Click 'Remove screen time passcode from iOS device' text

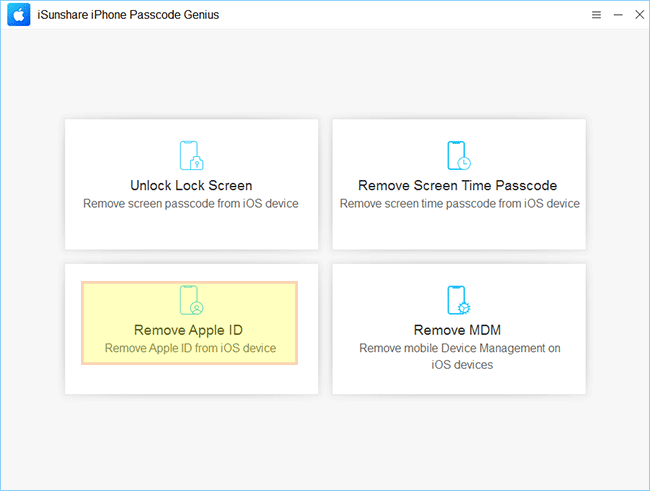tap(460, 204)
